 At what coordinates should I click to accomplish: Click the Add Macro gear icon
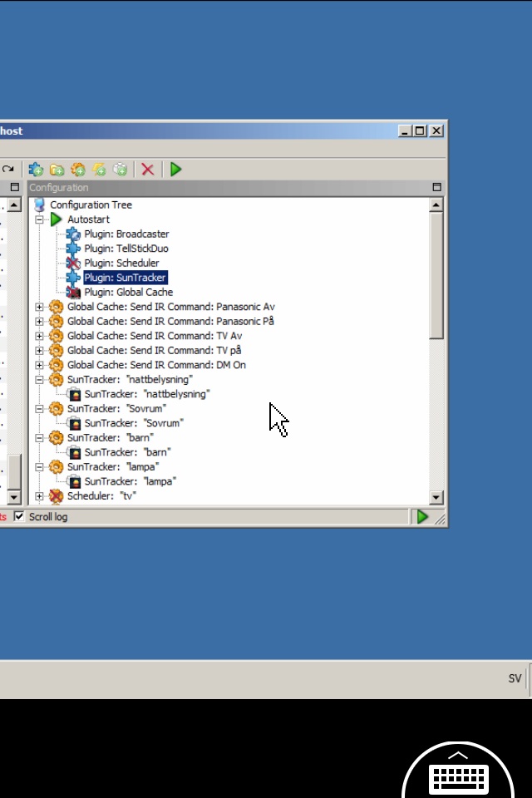(x=78, y=169)
